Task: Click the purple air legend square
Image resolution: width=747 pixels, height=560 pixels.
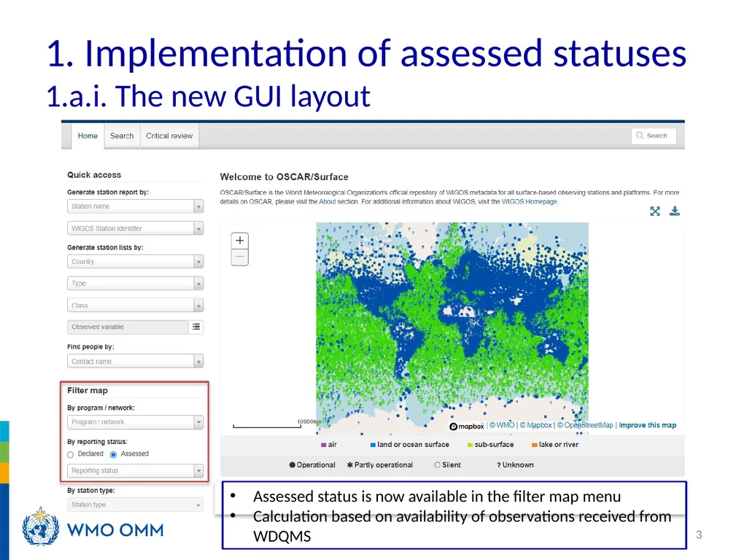Action: (323, 445)
